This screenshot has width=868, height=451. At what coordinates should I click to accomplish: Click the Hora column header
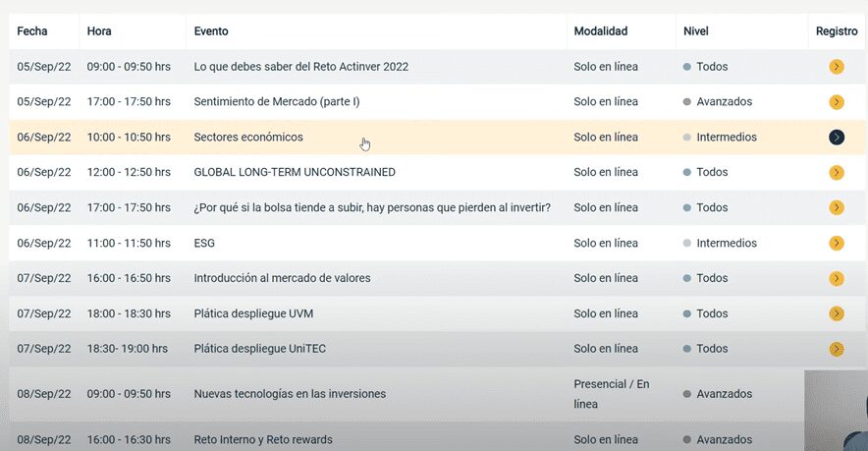pyautogui.click(x=99, y=31)
